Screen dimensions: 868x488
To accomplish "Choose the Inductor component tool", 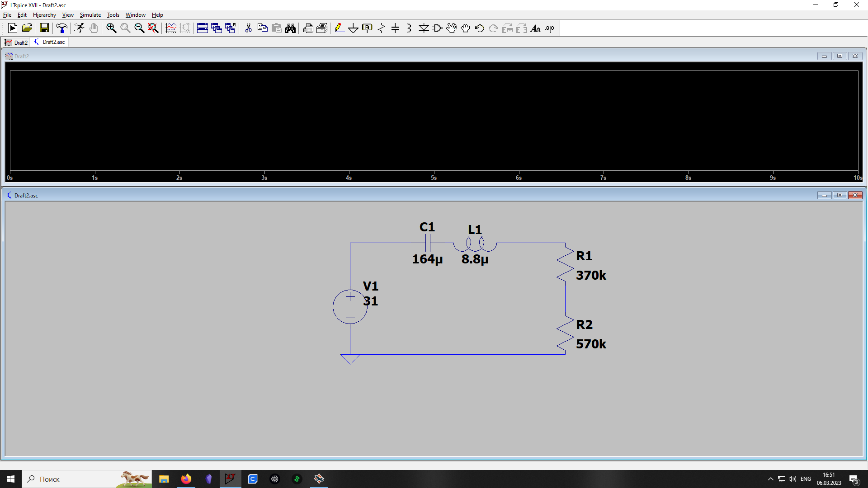I will (x=409, y=28).
